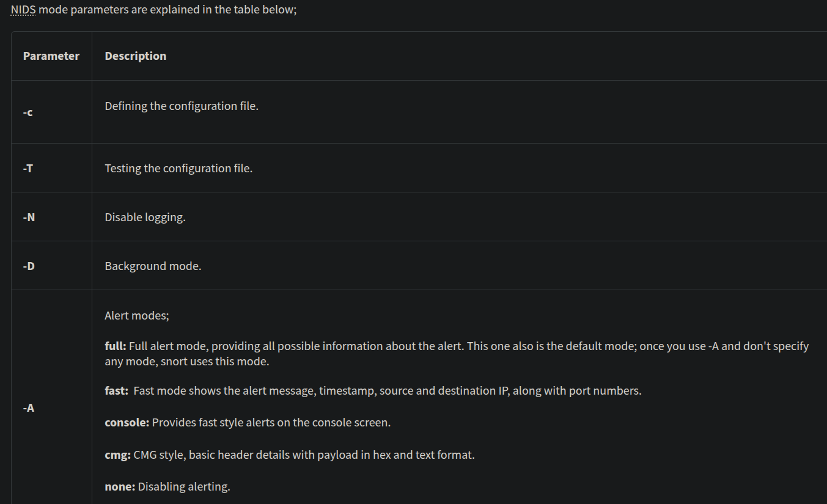Image resolution: width=827 pixels, height=504 pixels.
Task: Click the Parameter column header
Action: click(x=51, y=56)
